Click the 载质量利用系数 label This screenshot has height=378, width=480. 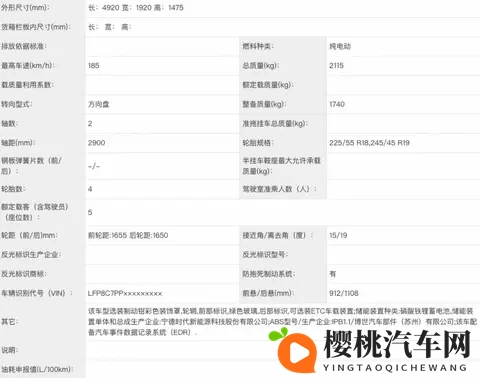coord(27,85)
